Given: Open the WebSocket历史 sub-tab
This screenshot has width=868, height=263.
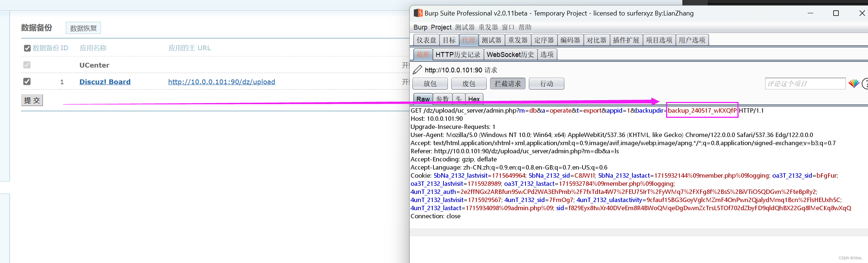Looking at the screenshot, I should (510, 54).
